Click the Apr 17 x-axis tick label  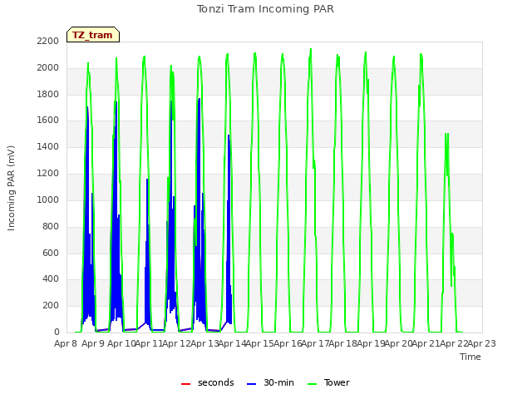315,343
